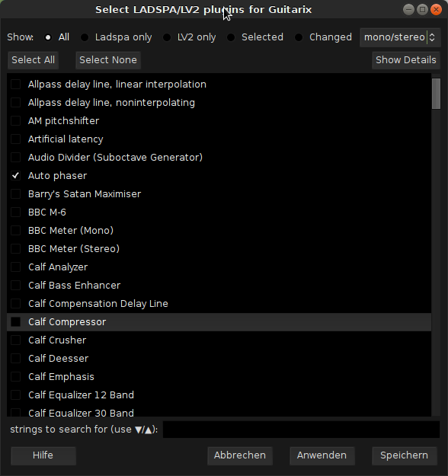Maximize the plugin selection window
The image size is (448, 476).
point(422,10)
